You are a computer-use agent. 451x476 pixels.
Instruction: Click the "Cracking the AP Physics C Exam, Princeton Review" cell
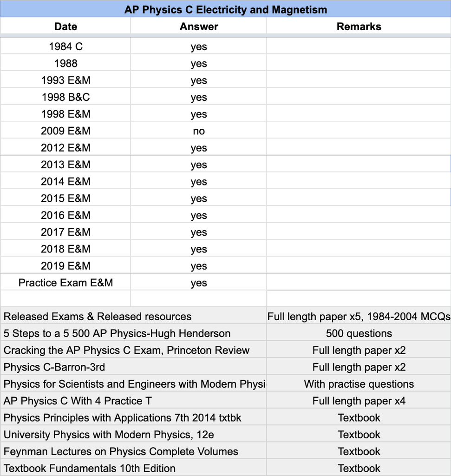[126, 350]
